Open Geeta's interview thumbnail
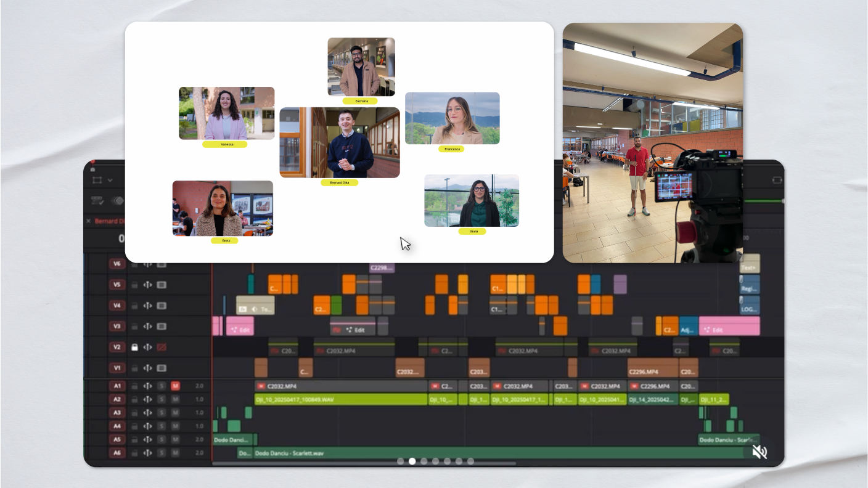Image resolution: width=868 pixels, height=488 pixels. pyautogui.click(x=223, y=208)
